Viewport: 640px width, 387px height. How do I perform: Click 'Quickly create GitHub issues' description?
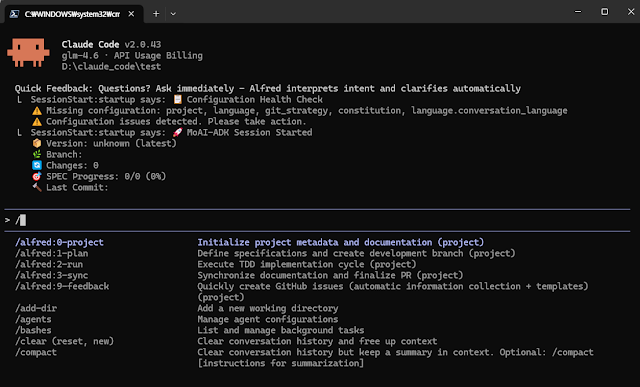click(393, 291)
